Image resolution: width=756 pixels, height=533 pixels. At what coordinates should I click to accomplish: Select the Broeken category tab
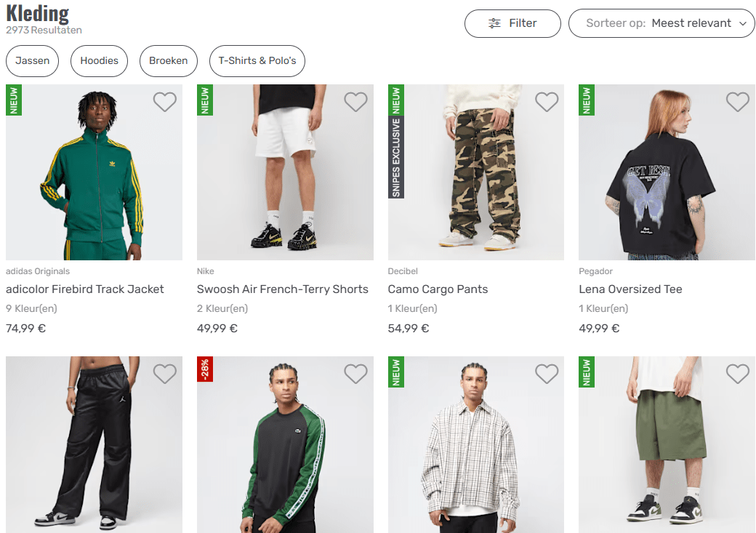click(x=168, y=61)
